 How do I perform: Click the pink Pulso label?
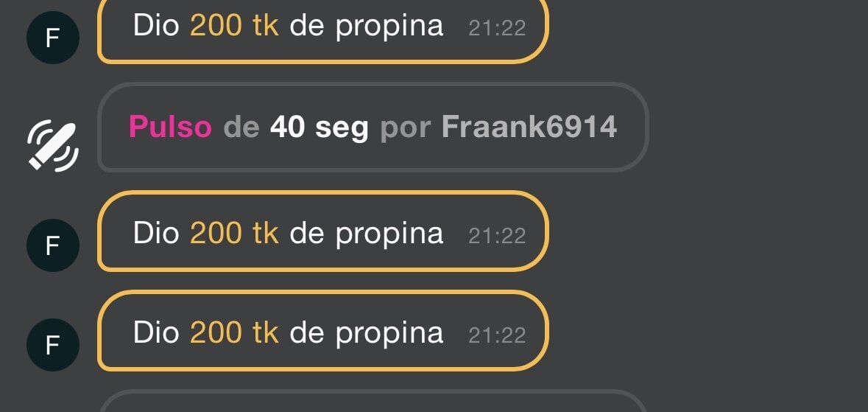171,127
